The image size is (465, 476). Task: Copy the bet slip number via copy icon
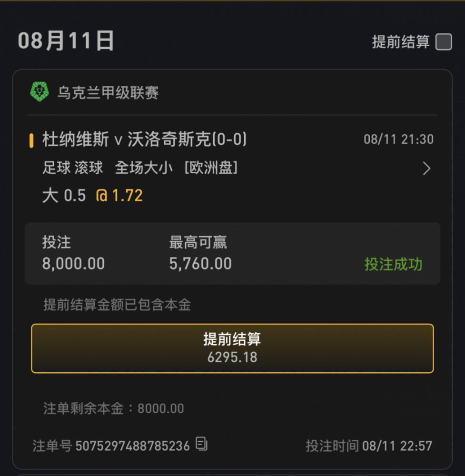pyautogui.click(x=201, y=444)
